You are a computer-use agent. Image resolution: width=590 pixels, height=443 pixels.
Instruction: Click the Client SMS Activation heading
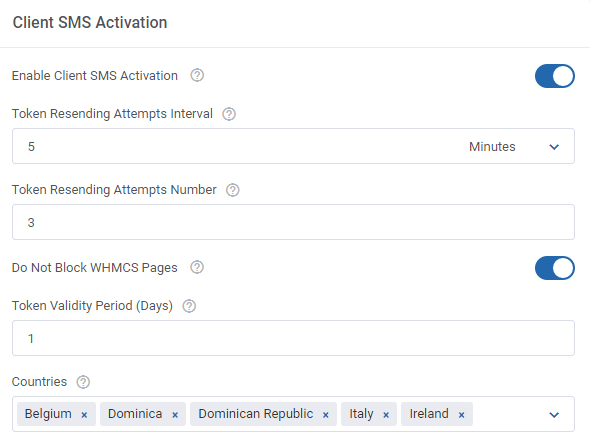pyautogui.click(x=90, y=23)
